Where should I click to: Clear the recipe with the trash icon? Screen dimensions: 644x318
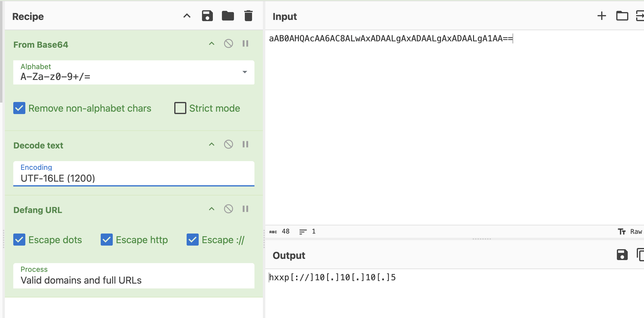pyautogui.click(x=248, y=16)
